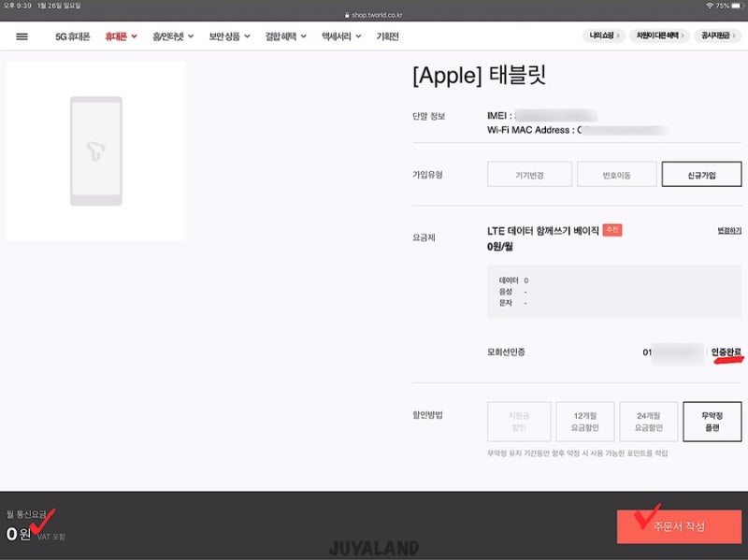Select the 신규가입 subscription type
The height and width of the screenshot is (560, 748).
[701, 174]
